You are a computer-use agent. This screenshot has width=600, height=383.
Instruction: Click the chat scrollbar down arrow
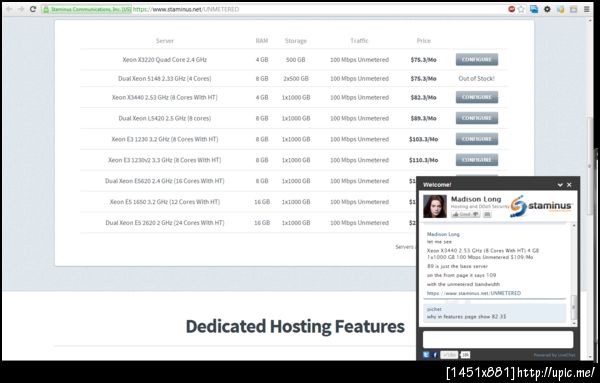click(574, 324)
